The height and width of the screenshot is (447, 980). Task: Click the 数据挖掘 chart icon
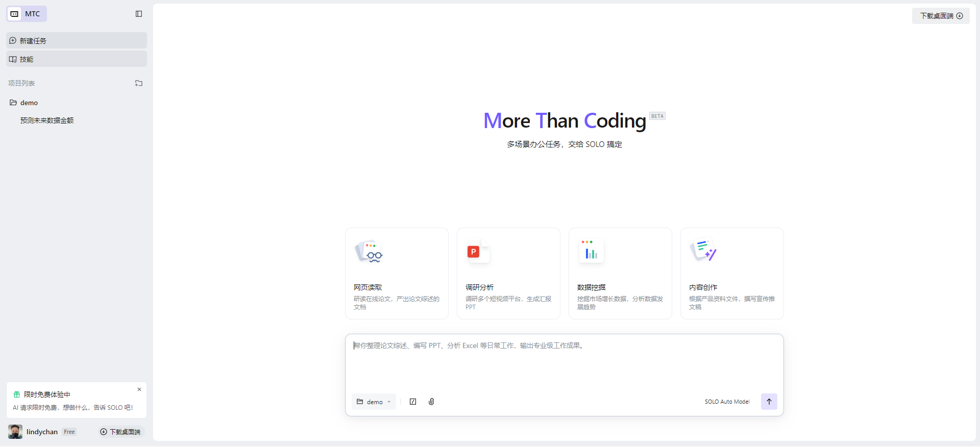tap(591, 252)
